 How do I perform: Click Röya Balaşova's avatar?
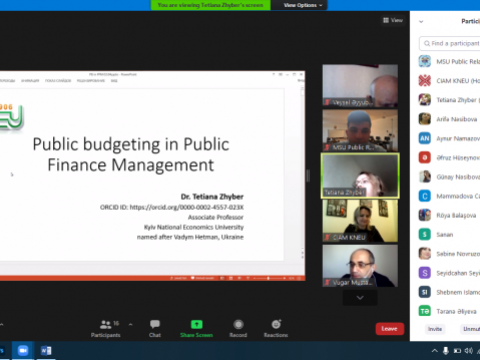pos(425,215)
